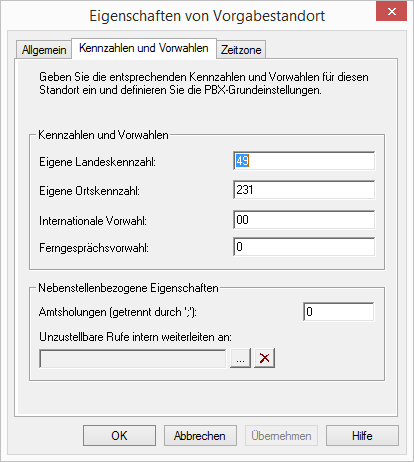Viewport: 414px width, 462px height.
Task: Click the Amtsholungen label text
Action: click(x=118, y=312)
